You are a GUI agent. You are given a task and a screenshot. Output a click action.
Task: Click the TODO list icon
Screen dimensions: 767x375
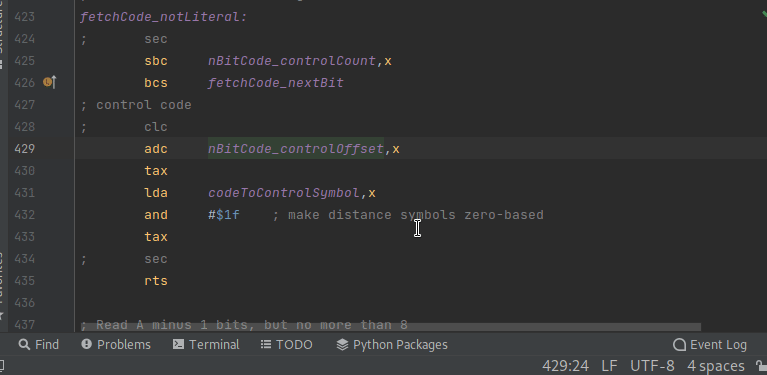click(x=266, y=344)
